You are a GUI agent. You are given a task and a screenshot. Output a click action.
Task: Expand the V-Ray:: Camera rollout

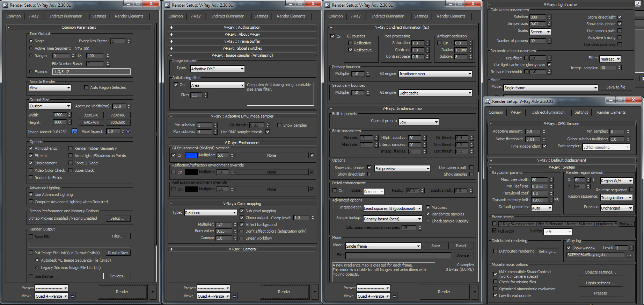coord(242,249)
